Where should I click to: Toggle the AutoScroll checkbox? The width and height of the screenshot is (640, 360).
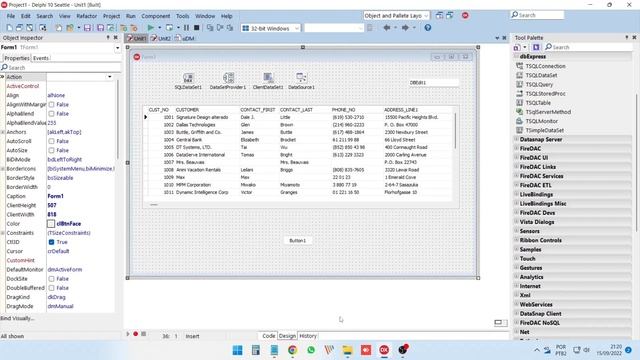[x=51, y=141]
